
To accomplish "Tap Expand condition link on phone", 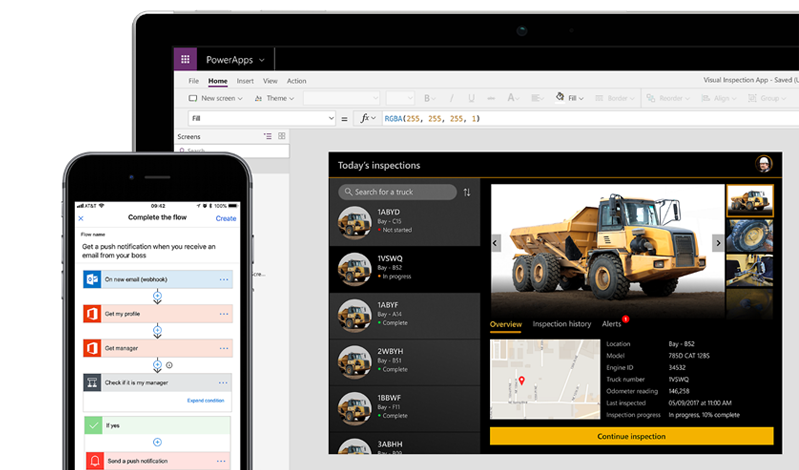I will (205, 401).
